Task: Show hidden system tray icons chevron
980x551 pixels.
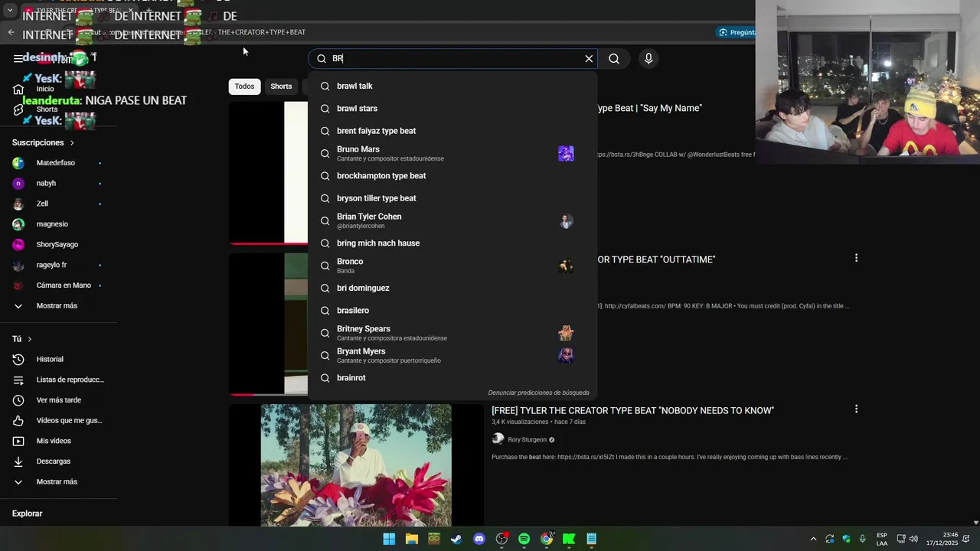Action: tap(813, 539)
